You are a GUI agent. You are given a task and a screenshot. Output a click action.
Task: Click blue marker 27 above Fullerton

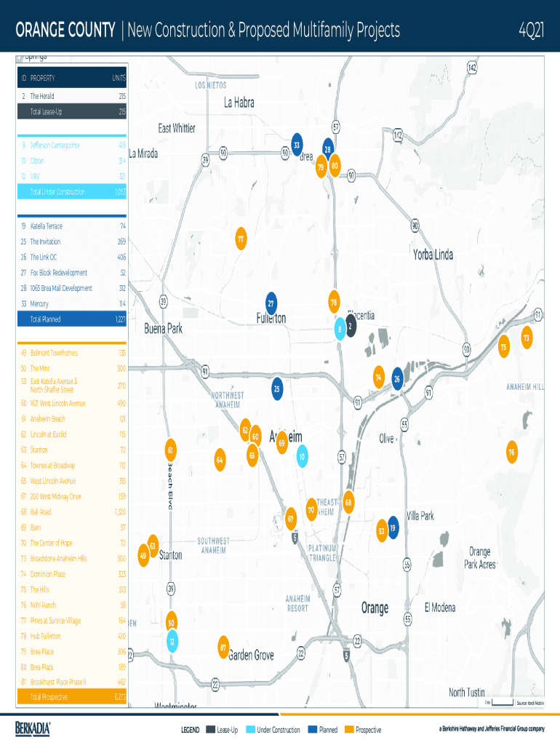(x=271, y=302)
